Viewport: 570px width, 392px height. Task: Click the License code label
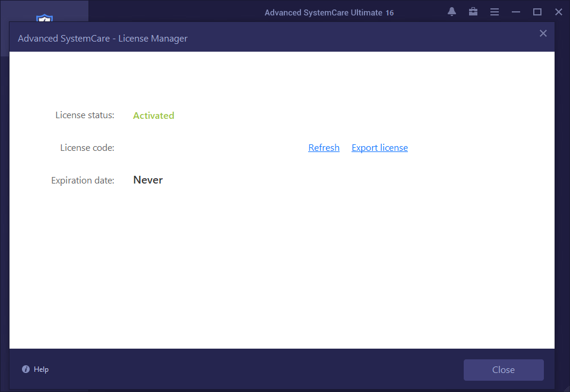pyautogui.click(x=87, y=148)
